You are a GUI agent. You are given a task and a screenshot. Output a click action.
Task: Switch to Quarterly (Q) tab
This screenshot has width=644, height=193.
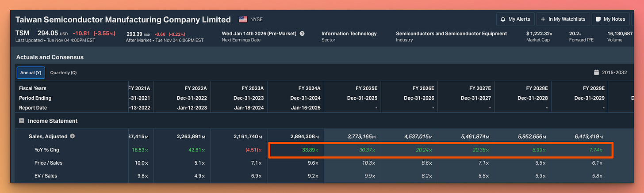pos(63,72)
